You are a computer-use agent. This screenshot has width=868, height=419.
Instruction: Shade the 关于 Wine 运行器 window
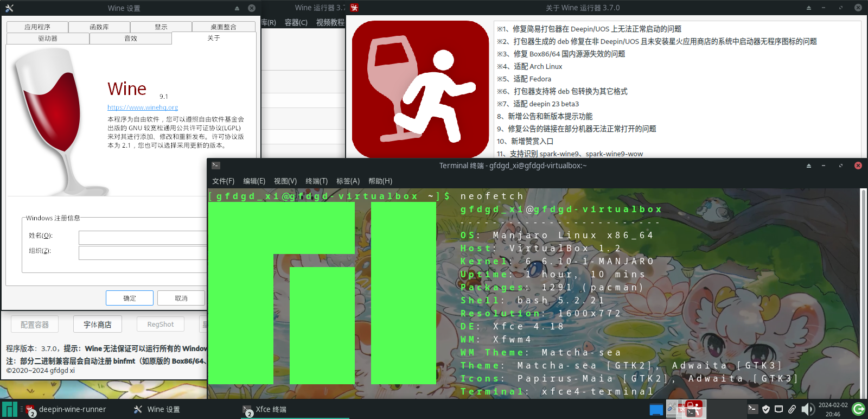click(808, 8)
